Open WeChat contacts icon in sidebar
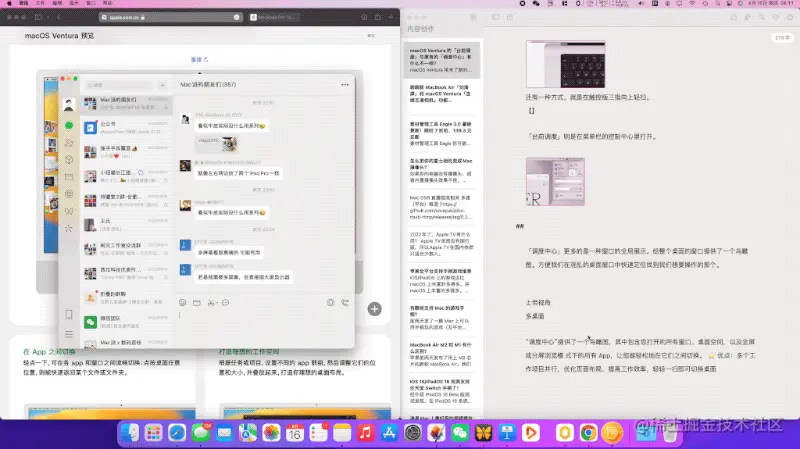This screenshot has width=800, height=449. pos(69,143)
